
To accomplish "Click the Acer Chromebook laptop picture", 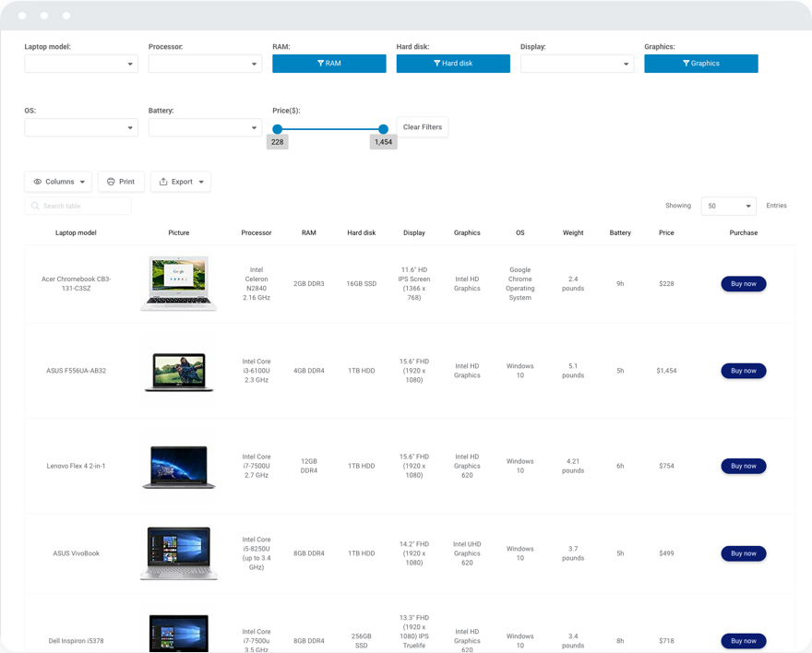I will [x=179, y=283].
